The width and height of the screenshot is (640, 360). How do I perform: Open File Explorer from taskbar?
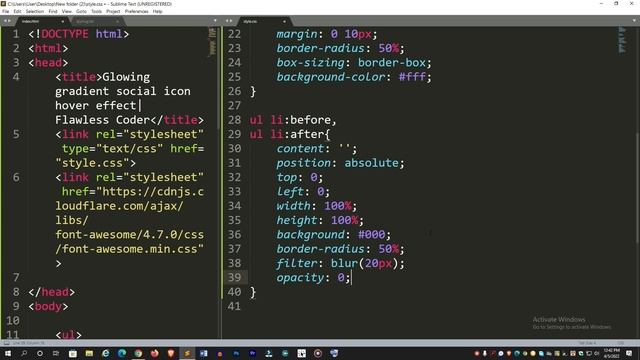click(89, 353)
